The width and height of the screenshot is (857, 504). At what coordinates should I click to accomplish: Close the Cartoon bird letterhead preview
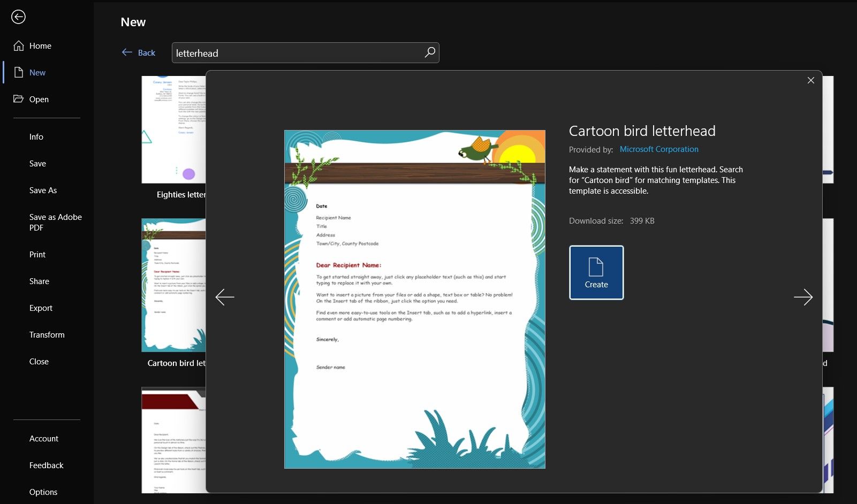click(x=810, y=80)
